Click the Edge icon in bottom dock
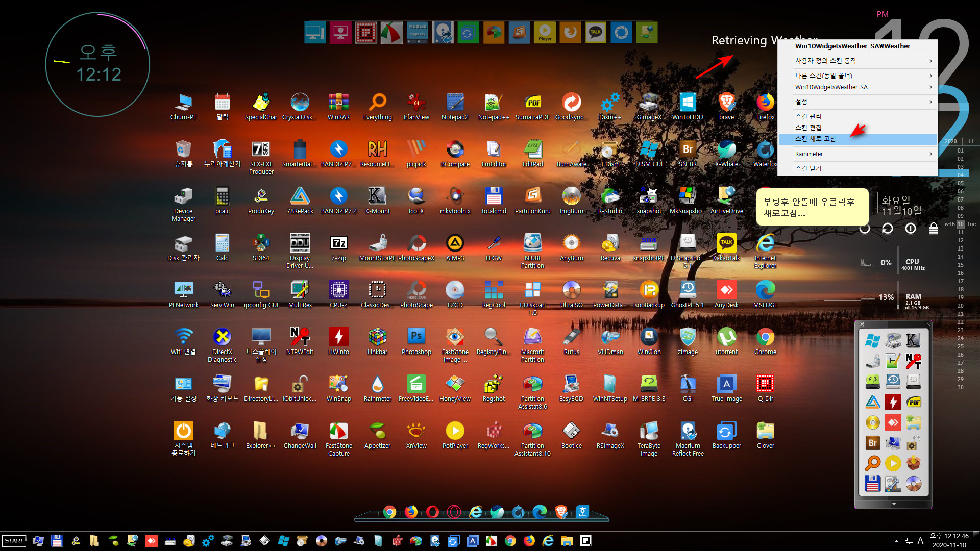Viewport: 980px width, 551px height. [x=540, y=512]
